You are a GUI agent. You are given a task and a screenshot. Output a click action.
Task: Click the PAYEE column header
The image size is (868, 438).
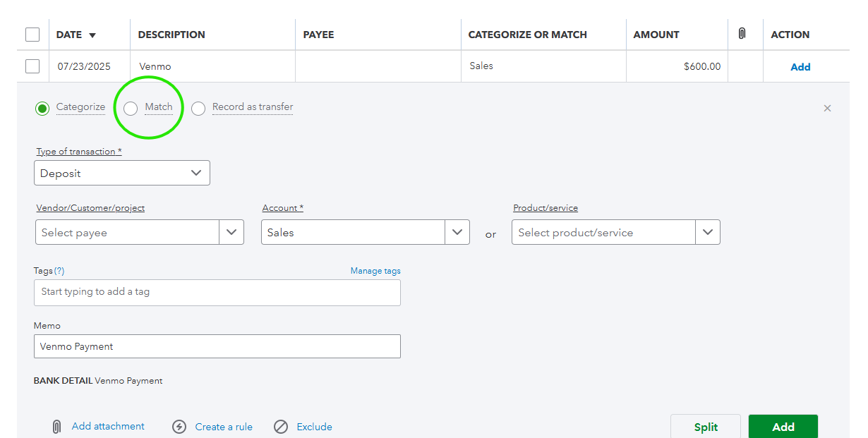(318, 35)
